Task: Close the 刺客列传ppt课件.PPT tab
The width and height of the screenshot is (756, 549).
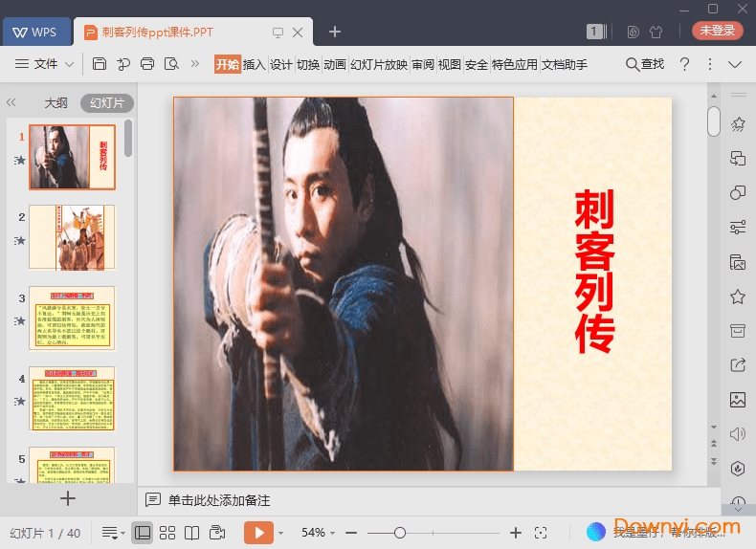Action: (x=298, y=33)
